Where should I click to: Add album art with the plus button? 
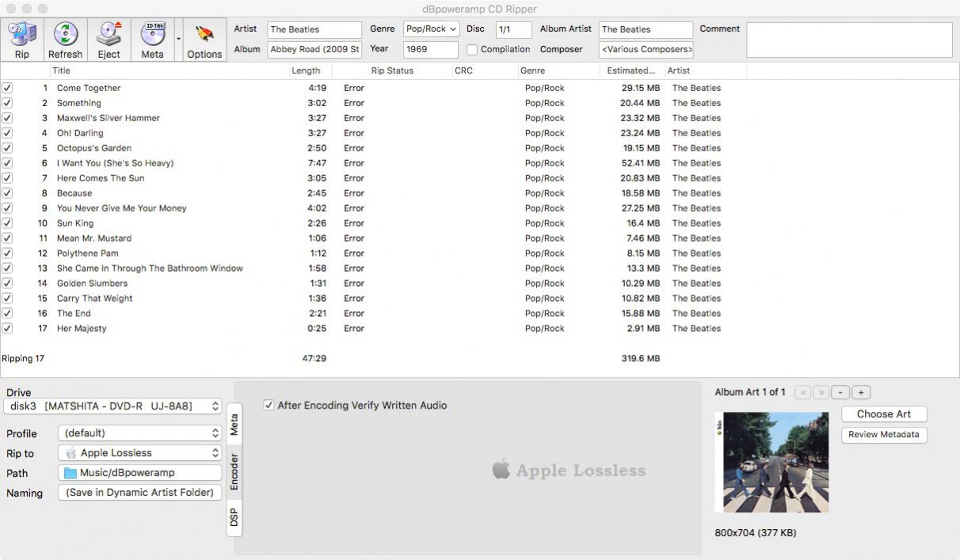[861, 392]
